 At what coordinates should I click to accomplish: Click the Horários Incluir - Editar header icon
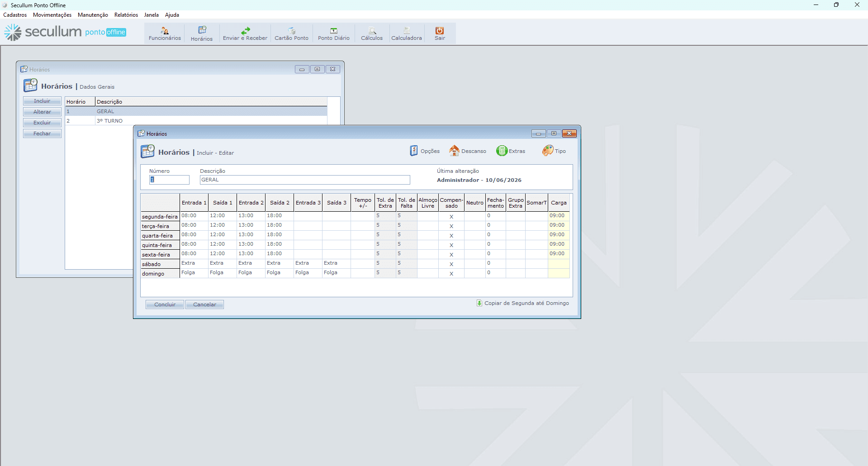pos(147,151)
